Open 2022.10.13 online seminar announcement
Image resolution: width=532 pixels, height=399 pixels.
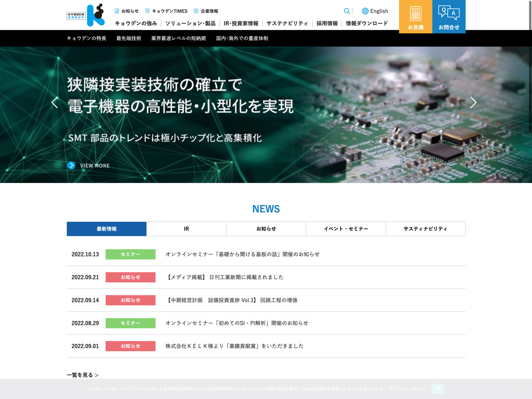click(242, 254)
